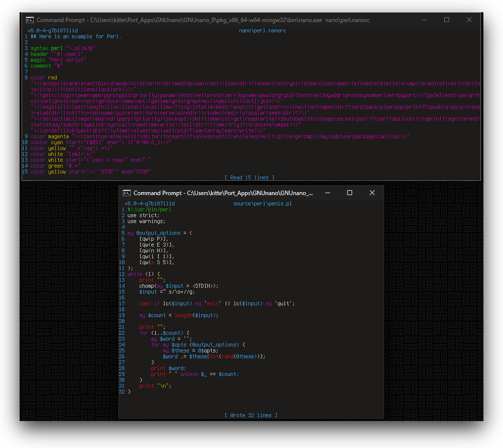Click the "use warnings;" line
This screenshot has width=503, height=448.
coord(146,221)
